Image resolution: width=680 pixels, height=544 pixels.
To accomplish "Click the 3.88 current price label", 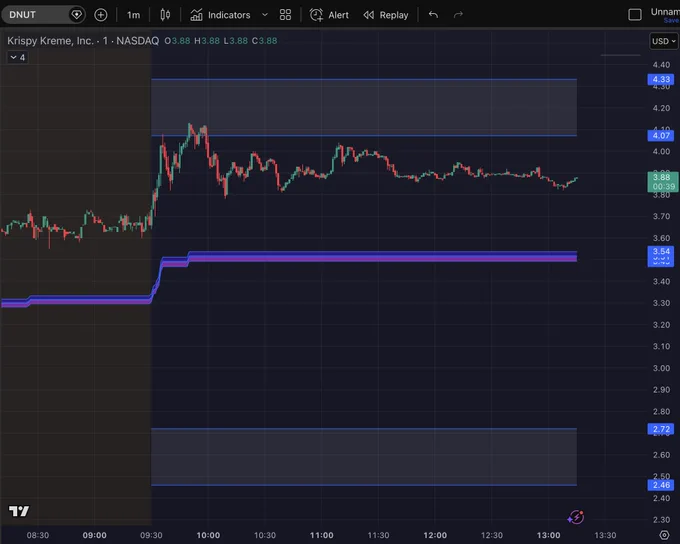I will 663,182.
